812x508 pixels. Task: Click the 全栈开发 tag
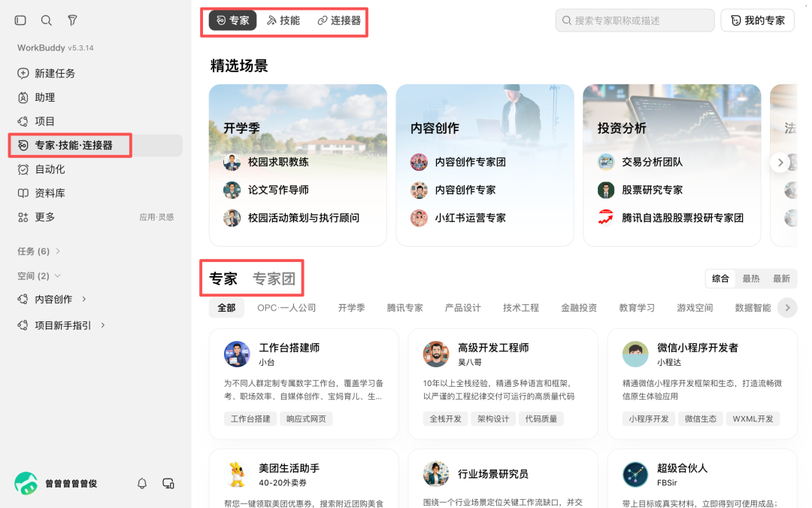click(445, 419)
